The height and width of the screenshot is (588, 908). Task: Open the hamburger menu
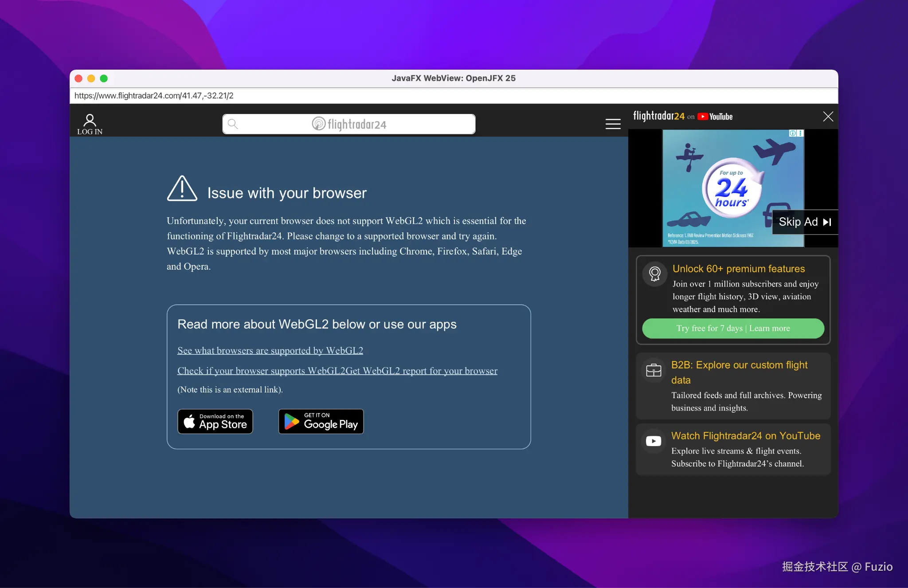[613, 124]
